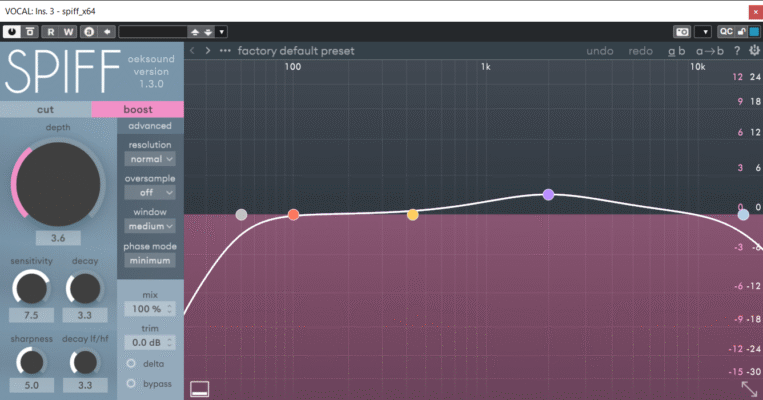Go to the next preset arrow
The width and height of the screenshot is (763, 400).
[208, 51]
